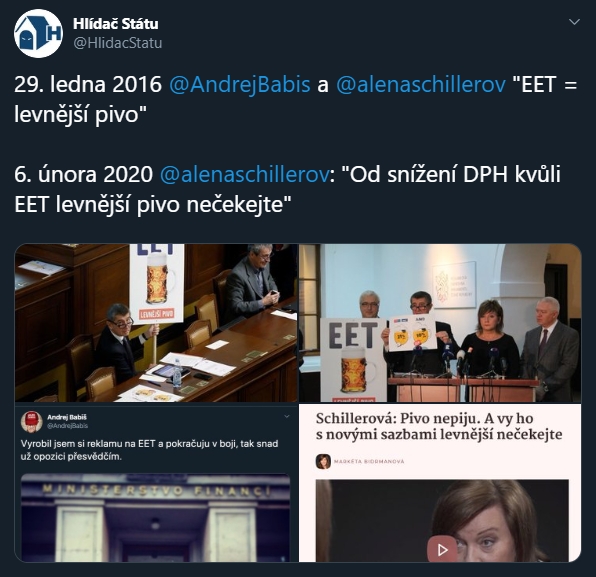
Task: Open the @AndrejBabis mention
Action: [239, 84]
